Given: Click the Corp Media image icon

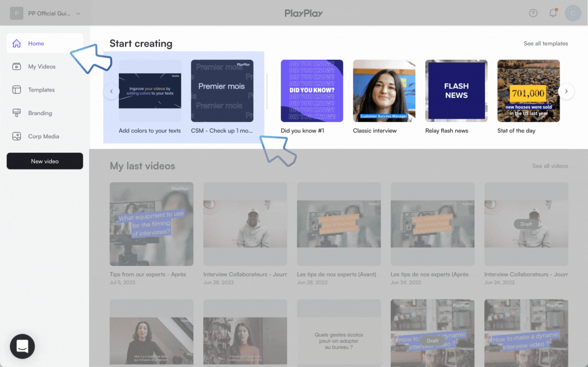Looking at the screenshot, I should point(17,137).
